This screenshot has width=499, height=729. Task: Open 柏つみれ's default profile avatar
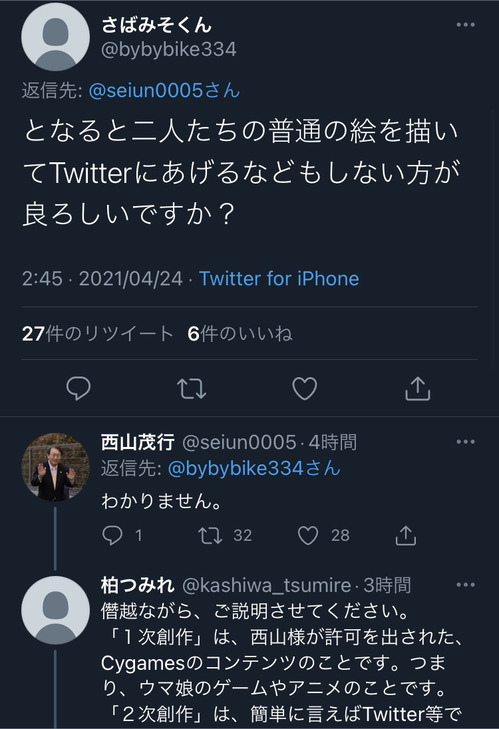click(x=55, y=610)
